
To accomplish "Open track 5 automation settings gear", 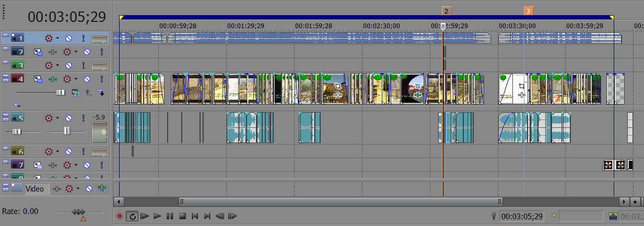I will tap(48, 118).
